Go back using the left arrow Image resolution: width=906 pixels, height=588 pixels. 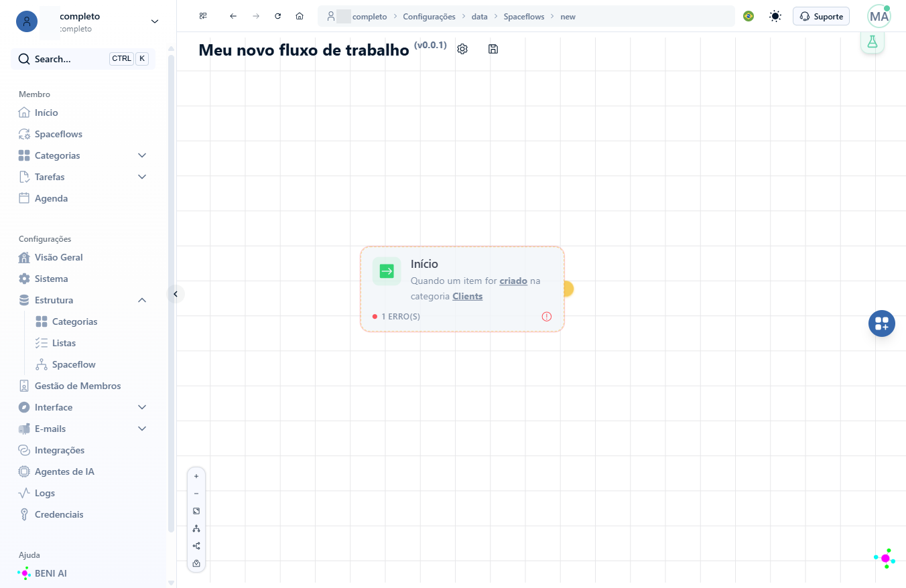[233, 16]
